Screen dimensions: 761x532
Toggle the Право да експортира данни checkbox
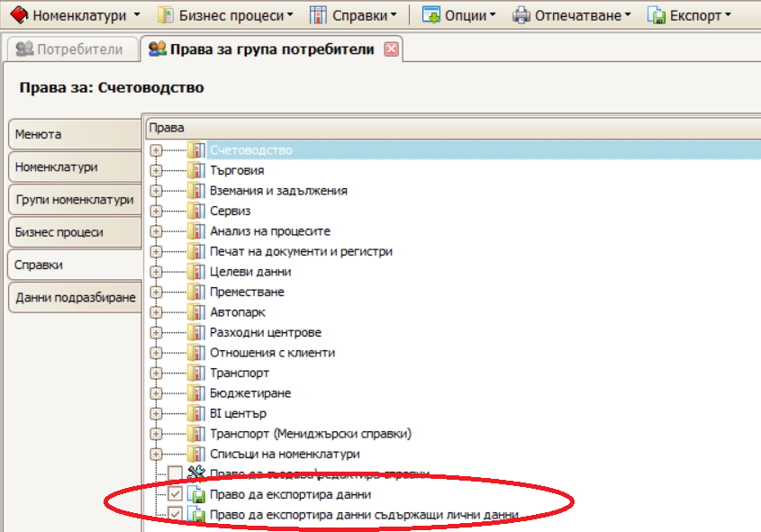(x=175, y=495)
